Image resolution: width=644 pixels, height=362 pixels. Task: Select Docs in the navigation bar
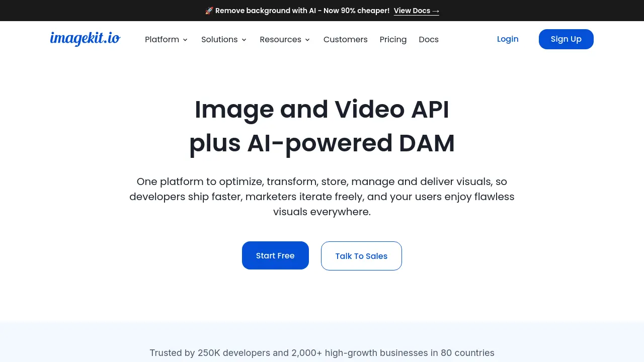pyautogui.click(x=429, y=39)
